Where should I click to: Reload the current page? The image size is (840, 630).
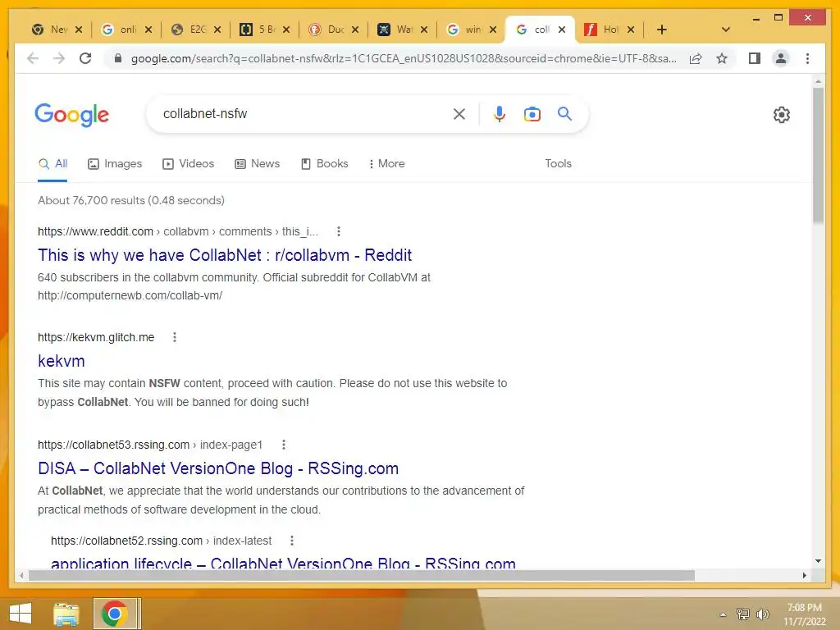click(85, 58)
